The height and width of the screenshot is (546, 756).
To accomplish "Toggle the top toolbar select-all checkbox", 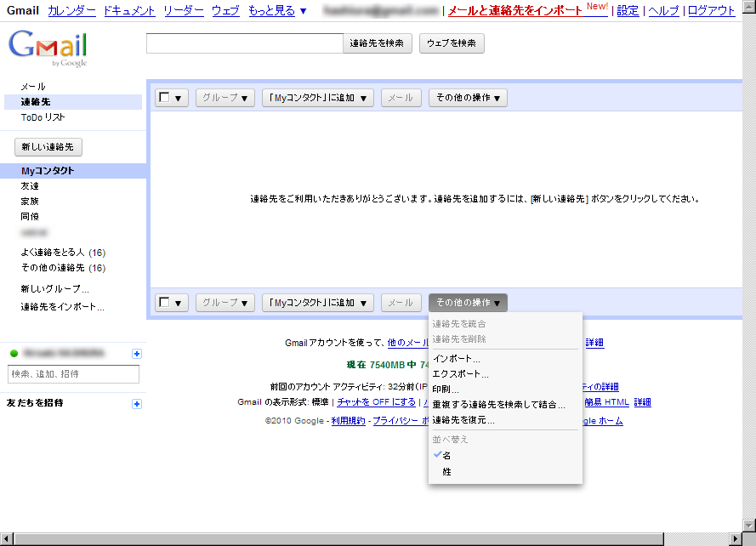I will [165, 98].
